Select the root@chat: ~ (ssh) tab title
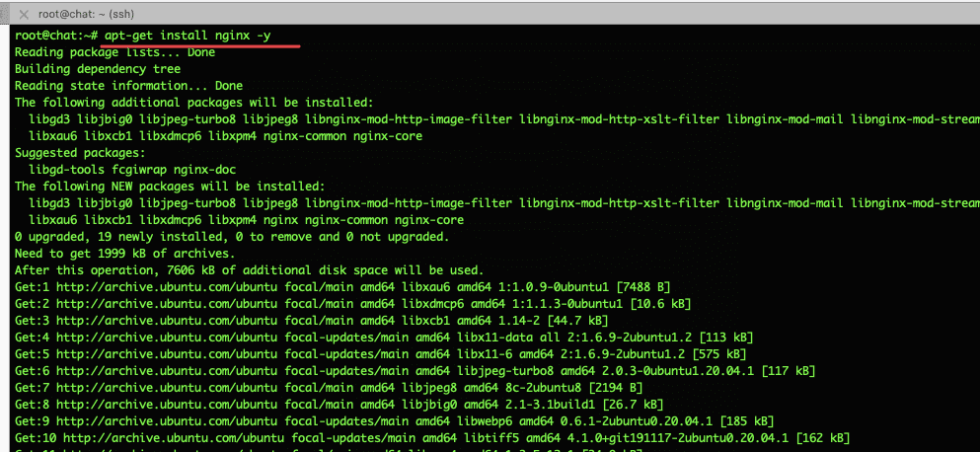 click(x=86, y=14)
